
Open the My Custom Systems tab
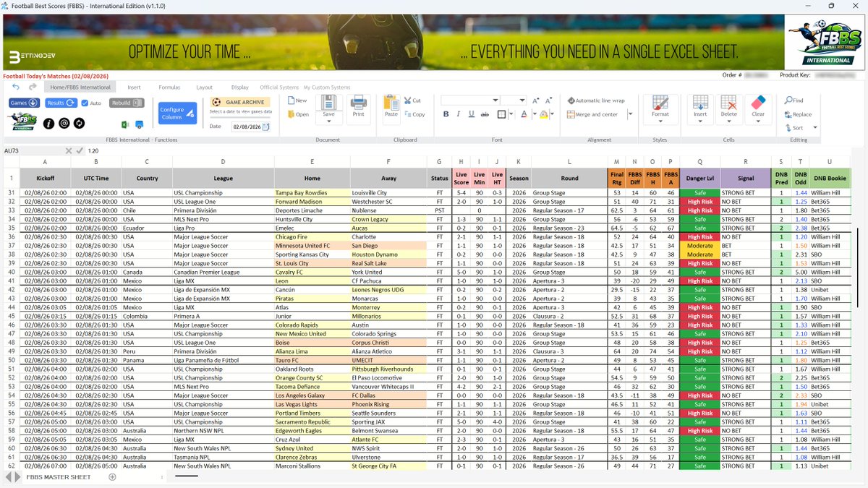click(327, 87)
